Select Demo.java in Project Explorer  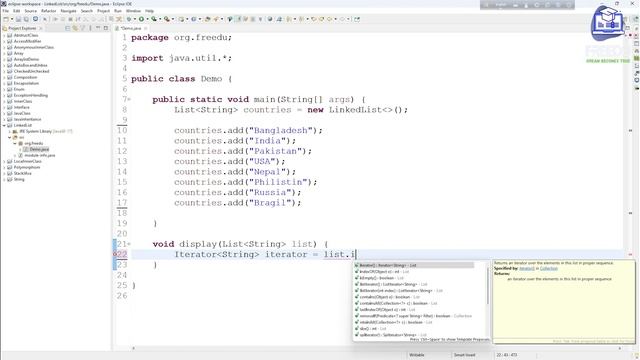coord(39,149)
